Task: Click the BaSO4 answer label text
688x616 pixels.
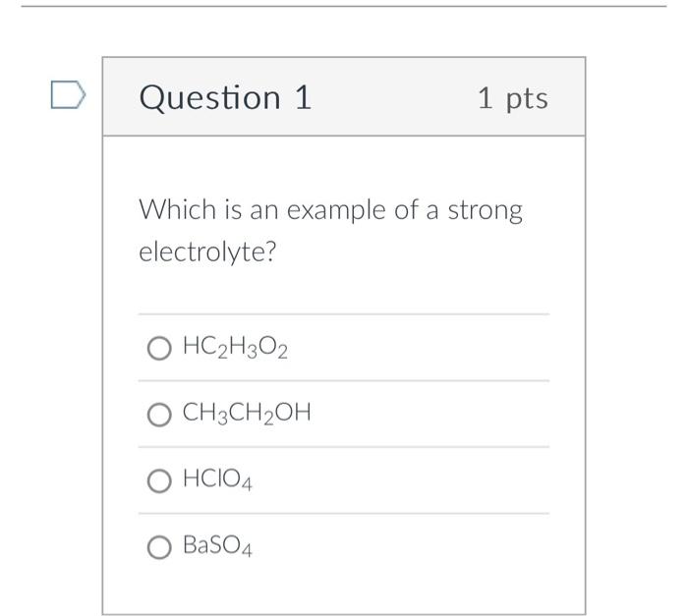Action: tap(217, 547)
